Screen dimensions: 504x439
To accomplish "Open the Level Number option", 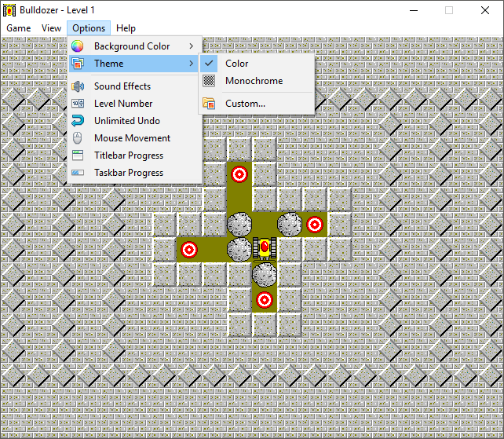I will (135, 104).
